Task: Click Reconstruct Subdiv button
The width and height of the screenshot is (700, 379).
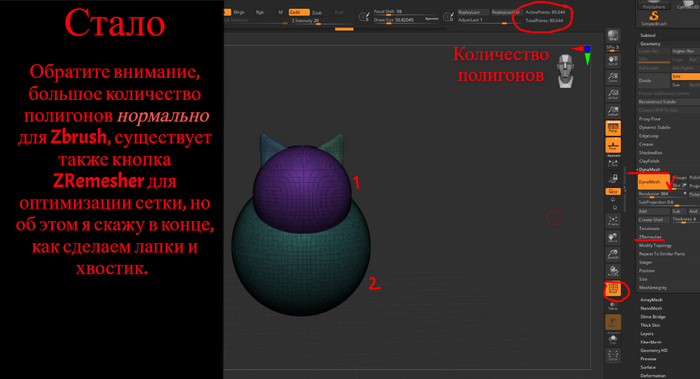Action: point(669,102)
